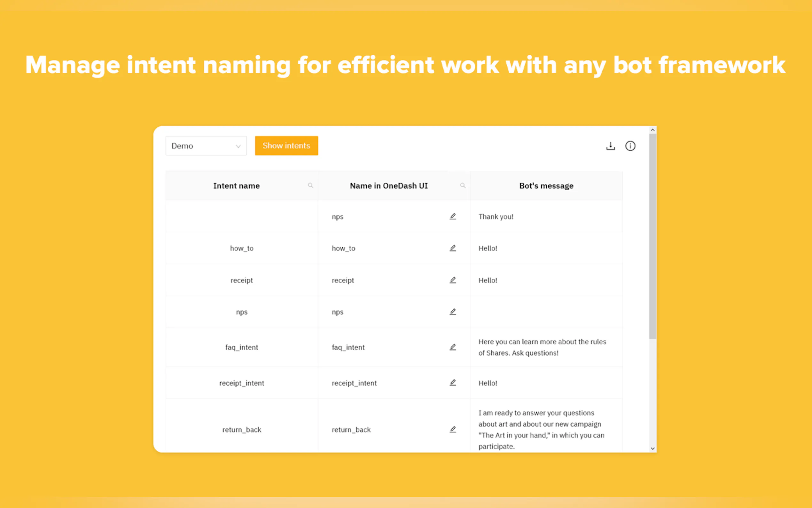This screenshot has height=508, width=812.
Task: Click search icon in Intent name header
Action: tap(310, 186)
